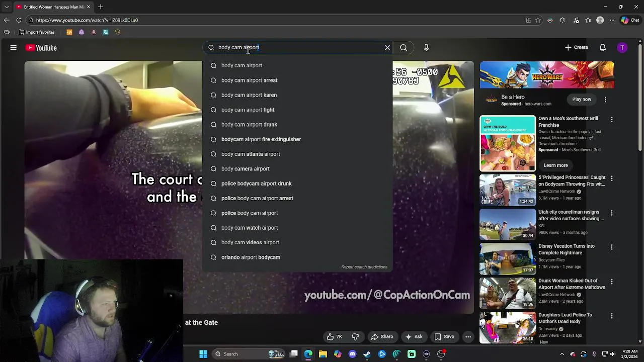Close the Entitled Woman Harasses tab

89,7
